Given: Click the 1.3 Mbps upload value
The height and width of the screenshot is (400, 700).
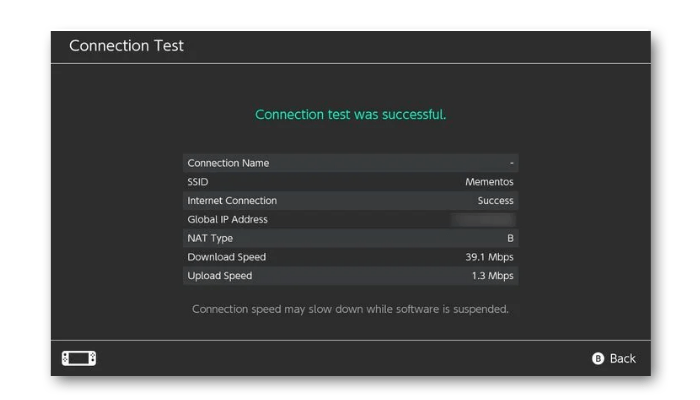Looking at the screenshot, I should [492, 275].
